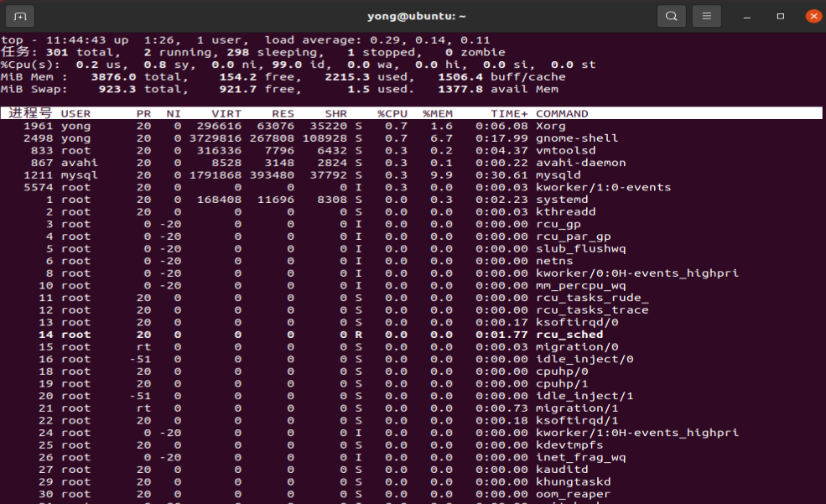Click the cpuhp/1 process name
Image resolution: width=826 pixels, height=504 pixels.
point(562,384)
